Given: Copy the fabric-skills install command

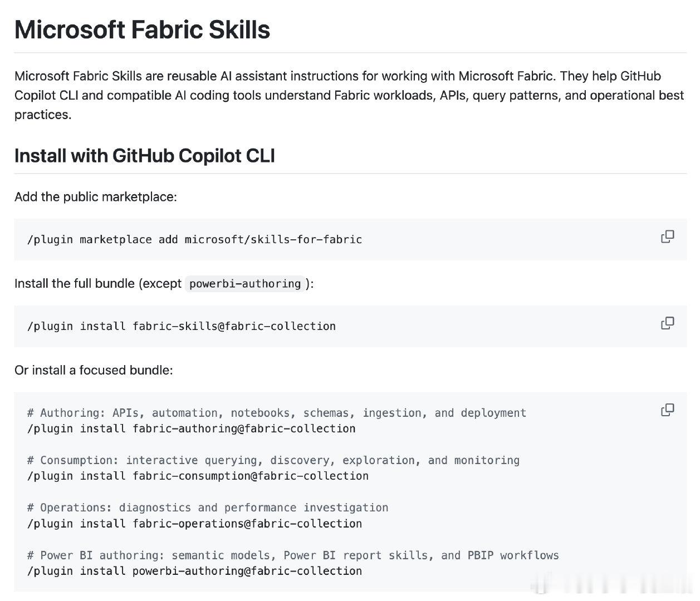Looking at the screenshot, I should click(x=667, y=323).
